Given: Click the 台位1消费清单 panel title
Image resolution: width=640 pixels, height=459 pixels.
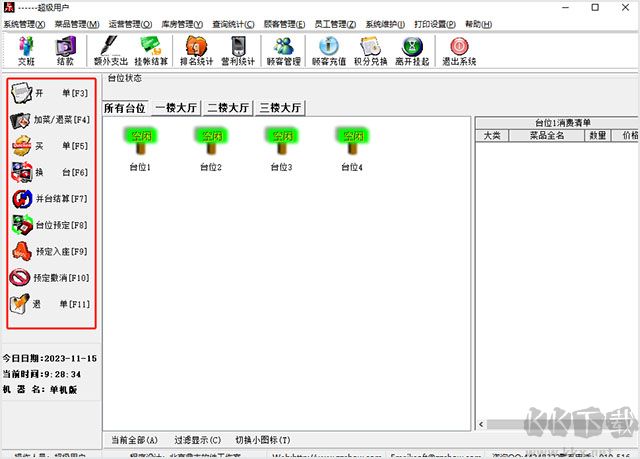Looking at the screenshot, I should (562, 123).
